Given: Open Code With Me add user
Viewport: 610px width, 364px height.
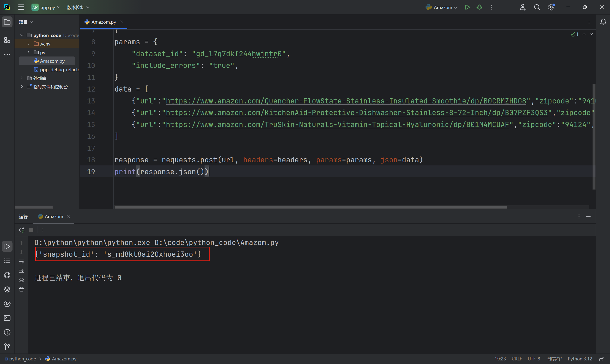Looking at the screenshot, I should coord(523,7).
